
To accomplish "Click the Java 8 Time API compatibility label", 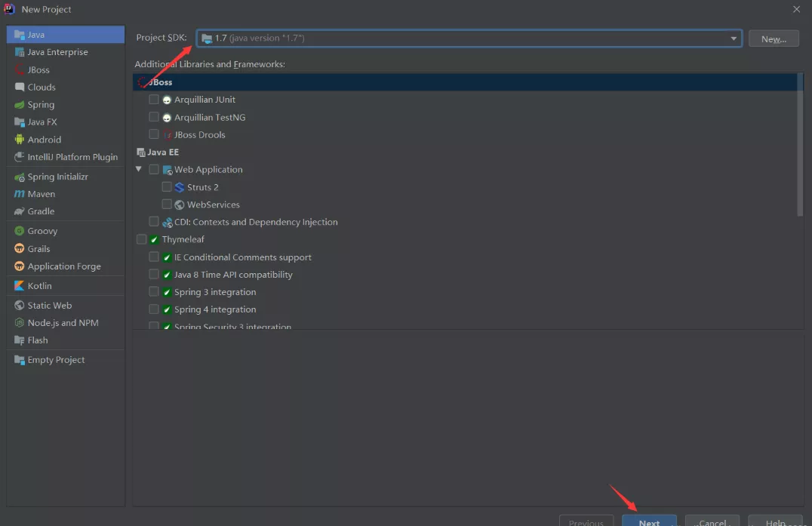I will (x=233, y=275).
